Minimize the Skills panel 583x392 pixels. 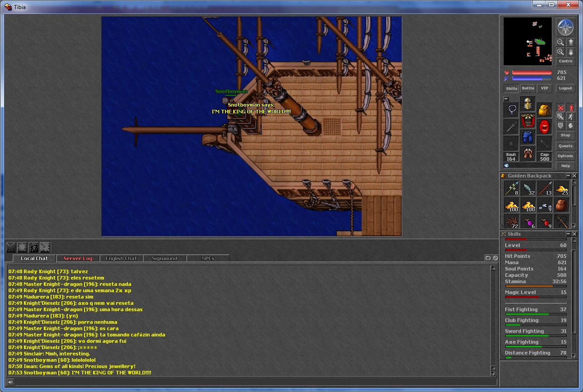pos(568,234)
